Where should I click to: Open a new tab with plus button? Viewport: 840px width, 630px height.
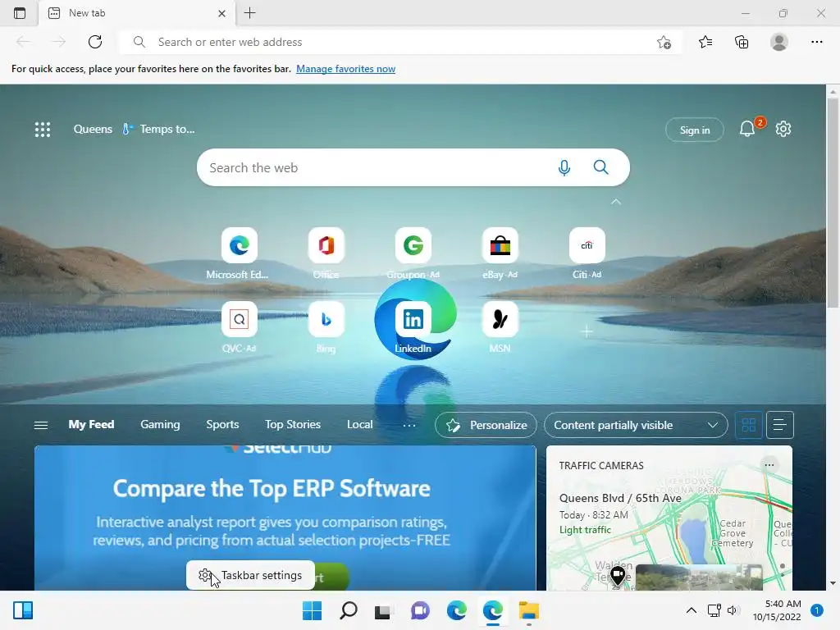pyautogui.click(x=249, y=13)
